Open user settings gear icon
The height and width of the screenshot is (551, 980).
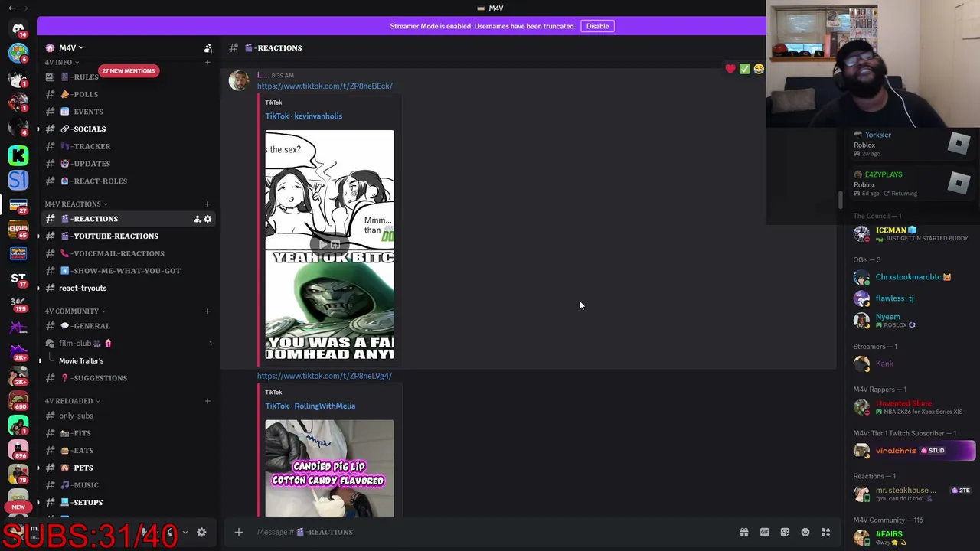pyautogui.click(x=201, y=532)
